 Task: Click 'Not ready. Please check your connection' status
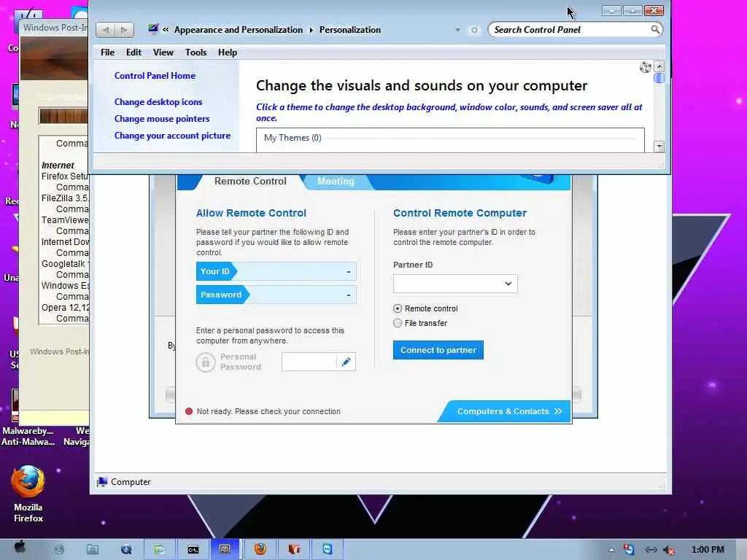[x=268, y=411]
